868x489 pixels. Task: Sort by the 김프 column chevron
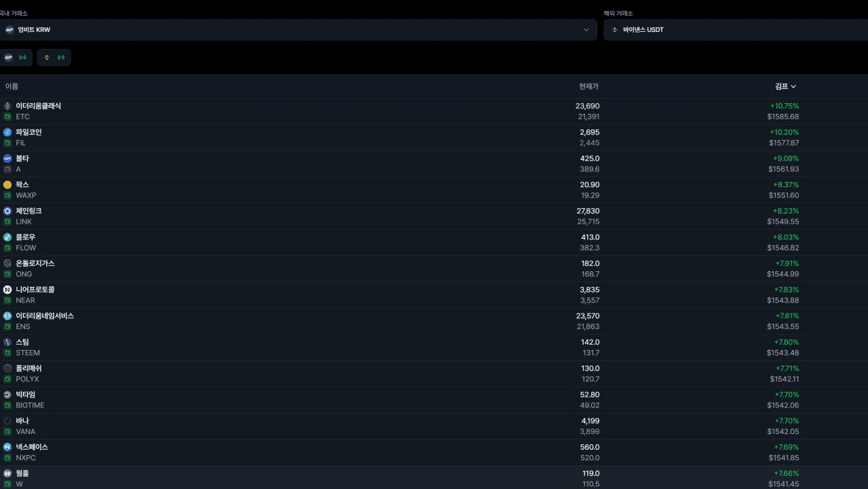793,87
